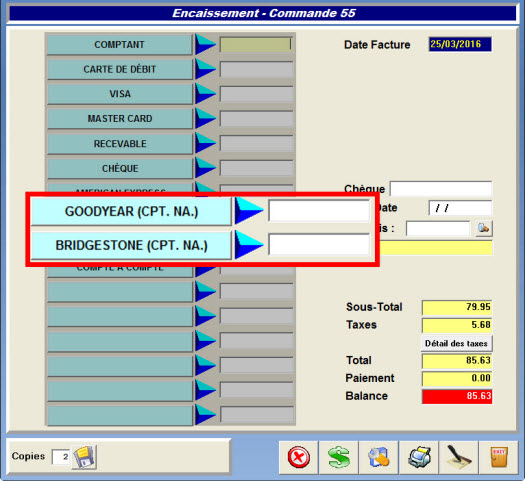Click the Copies quantity field

(61, 457)
